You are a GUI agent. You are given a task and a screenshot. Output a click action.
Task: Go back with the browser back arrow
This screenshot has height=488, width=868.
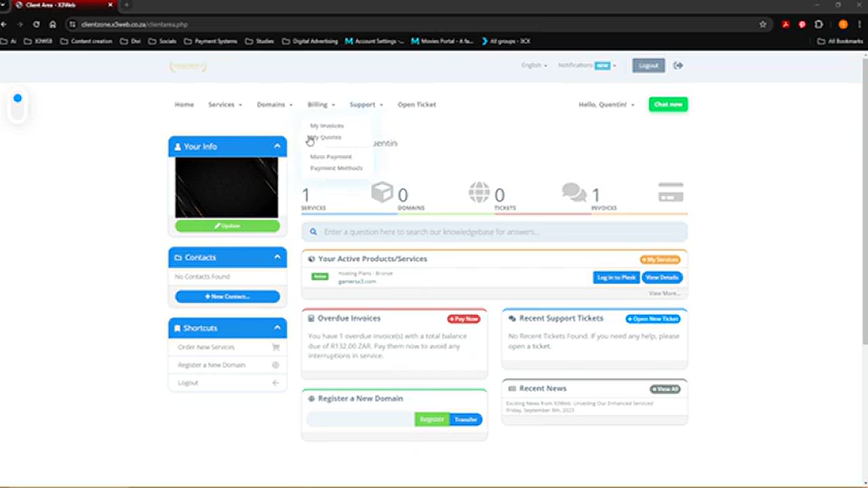pyautogui.click(x=4, y=24)
